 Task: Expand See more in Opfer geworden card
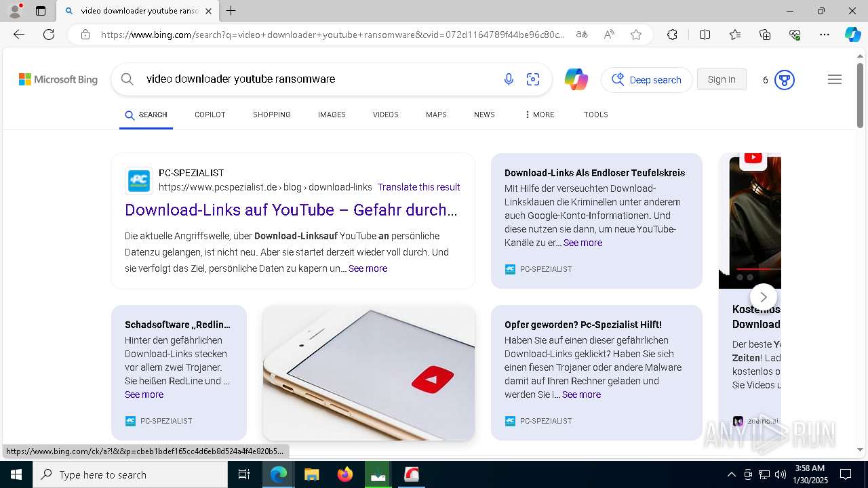pyautogui.click(x=581, y=394)
